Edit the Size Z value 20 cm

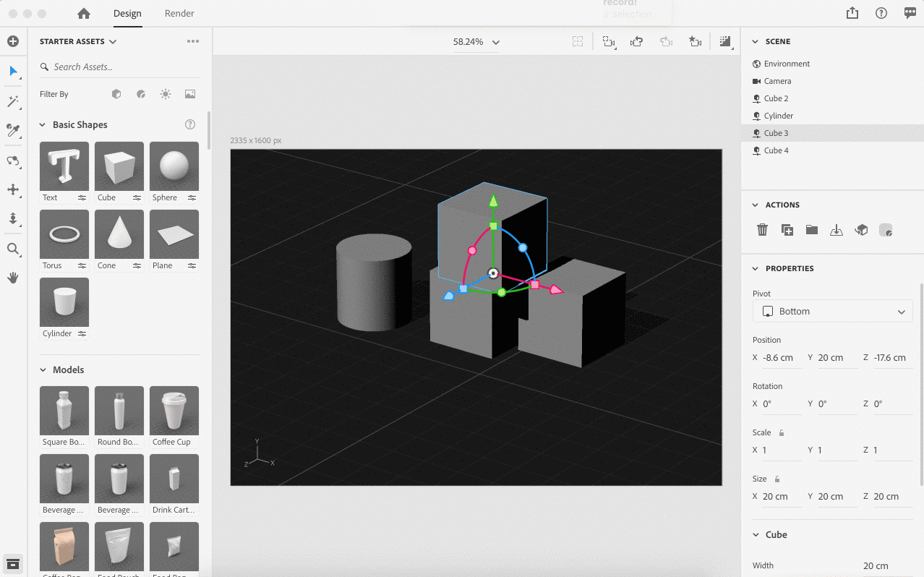pyautogui.click(x=893, y=497)
